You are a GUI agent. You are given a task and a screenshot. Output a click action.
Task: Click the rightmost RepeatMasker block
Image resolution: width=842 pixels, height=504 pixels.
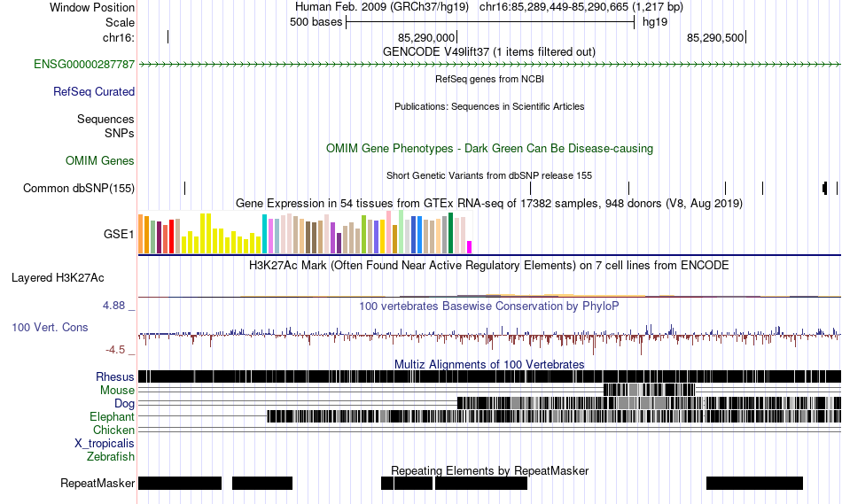754,483
